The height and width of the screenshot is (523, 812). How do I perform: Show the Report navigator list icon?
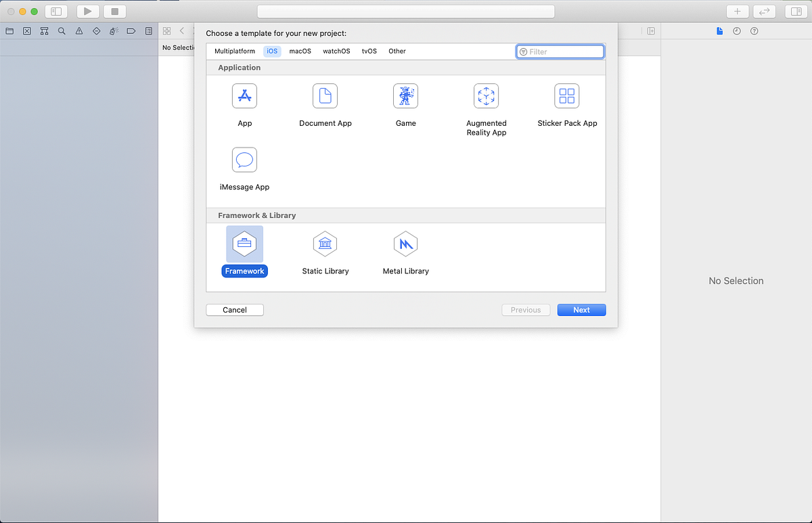(x=148, y=30)
